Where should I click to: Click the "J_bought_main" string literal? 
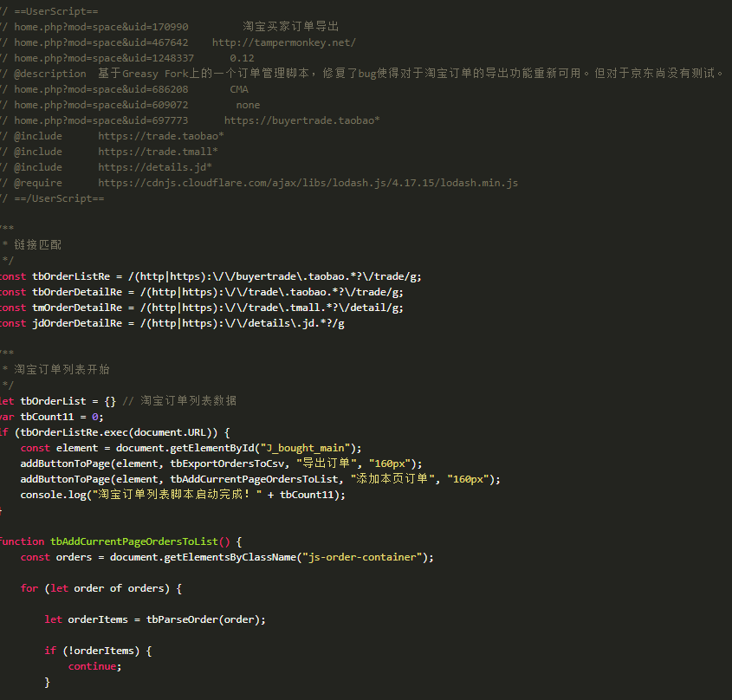coord(305,448)
